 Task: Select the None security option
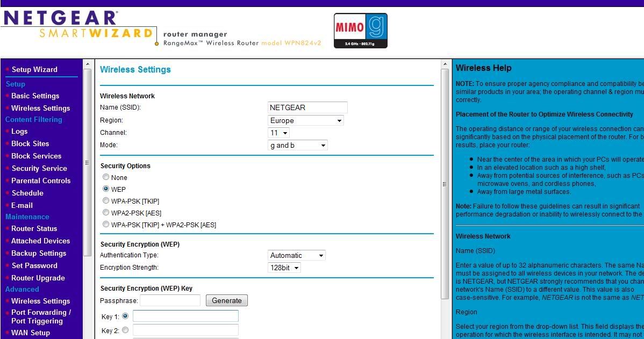click(106, 177)
